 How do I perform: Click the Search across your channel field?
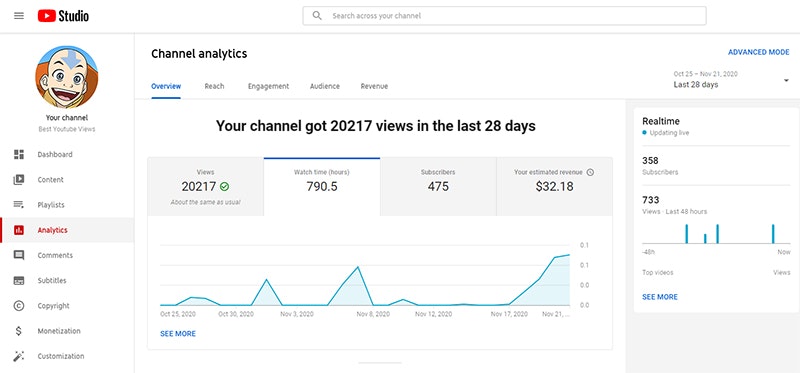pyautogui.click(x=505, y=16)
